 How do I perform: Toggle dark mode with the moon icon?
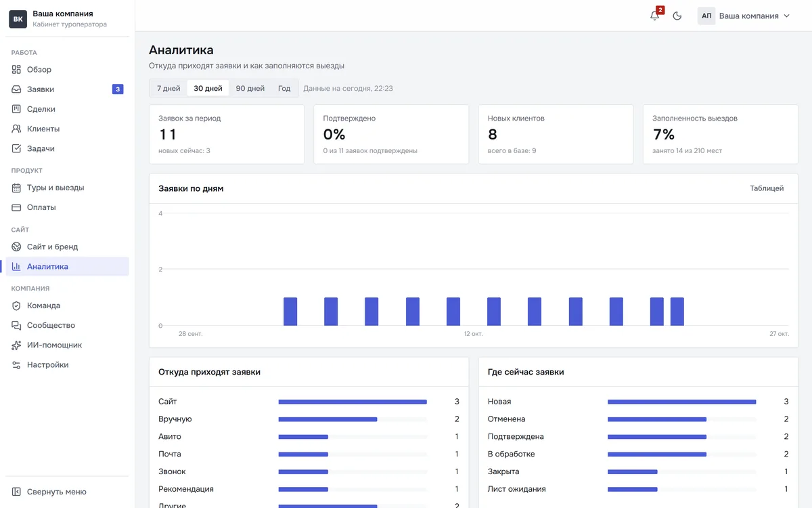pyautogui.click(x=677, y=16)
